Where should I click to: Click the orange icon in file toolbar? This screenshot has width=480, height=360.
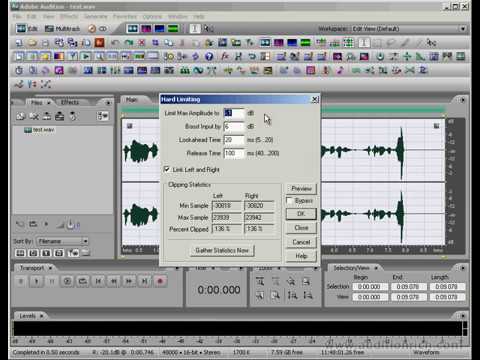(x=99, y=43)
